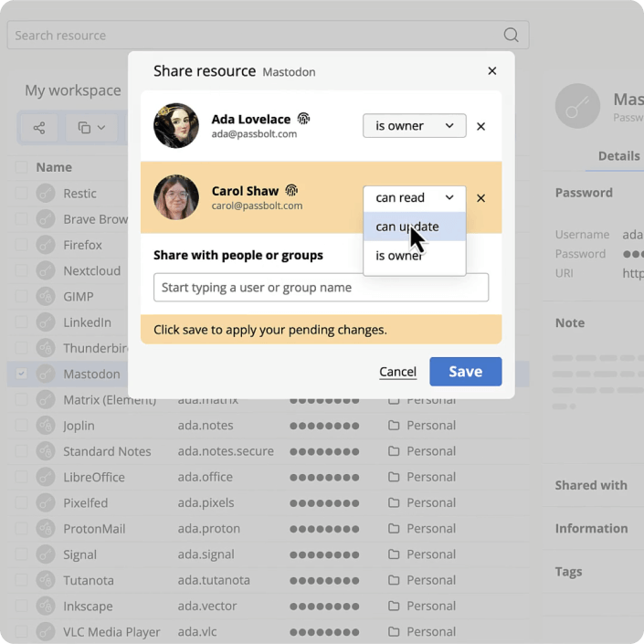
Task: Click Carol Shaw's avatar
Action: pyautogui.click(x=176, y=197)
